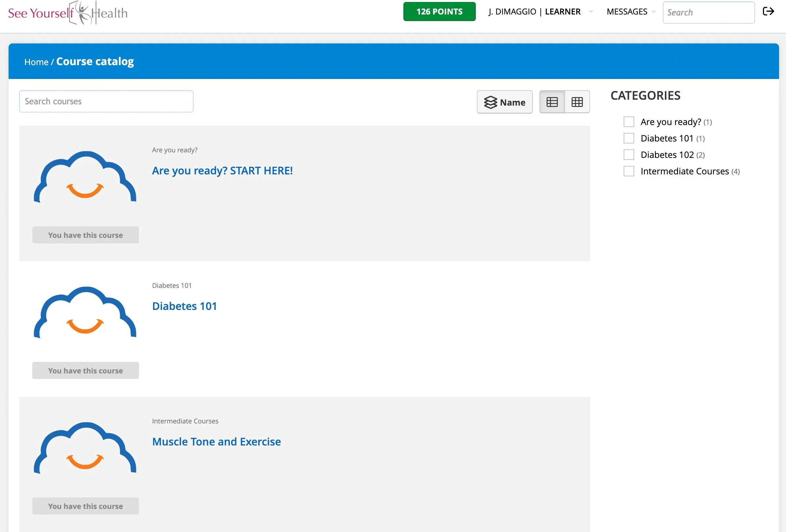Check the Are you ready? category
Screen dimensions: 786x532
click(x=628, y=122)
